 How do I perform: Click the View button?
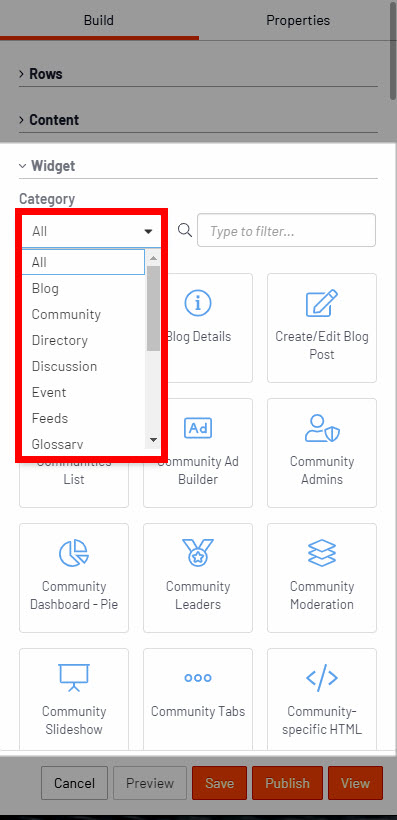tap(355, 783)
